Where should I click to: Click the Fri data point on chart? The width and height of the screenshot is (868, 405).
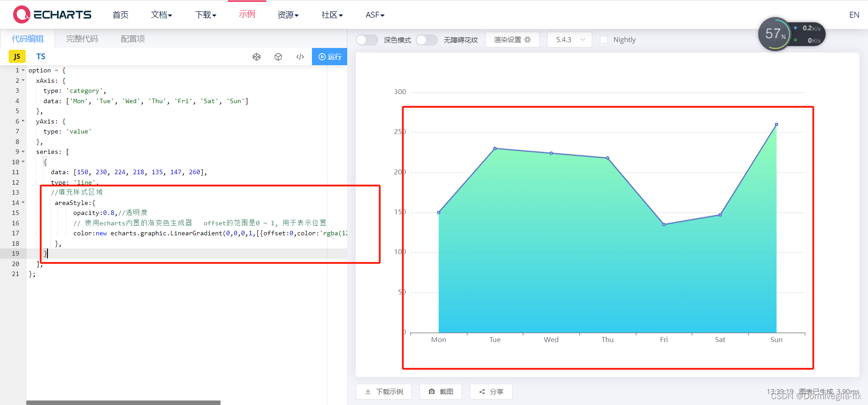click(664, 224)
